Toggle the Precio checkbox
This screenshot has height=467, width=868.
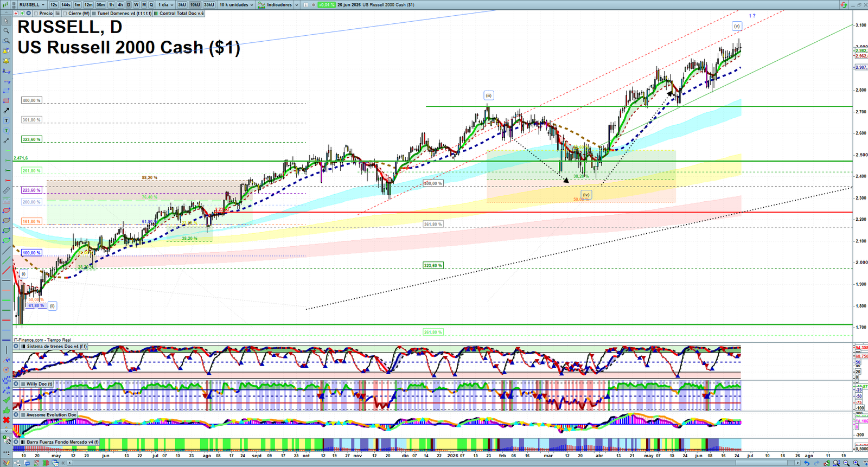(36, 13)
